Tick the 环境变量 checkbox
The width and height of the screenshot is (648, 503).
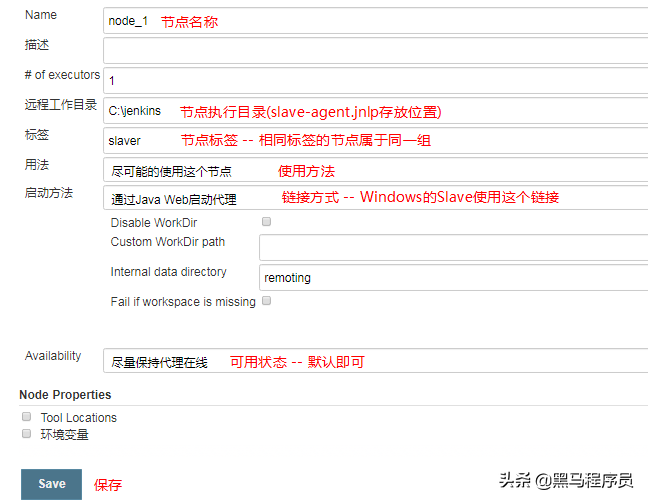[27, 434]
